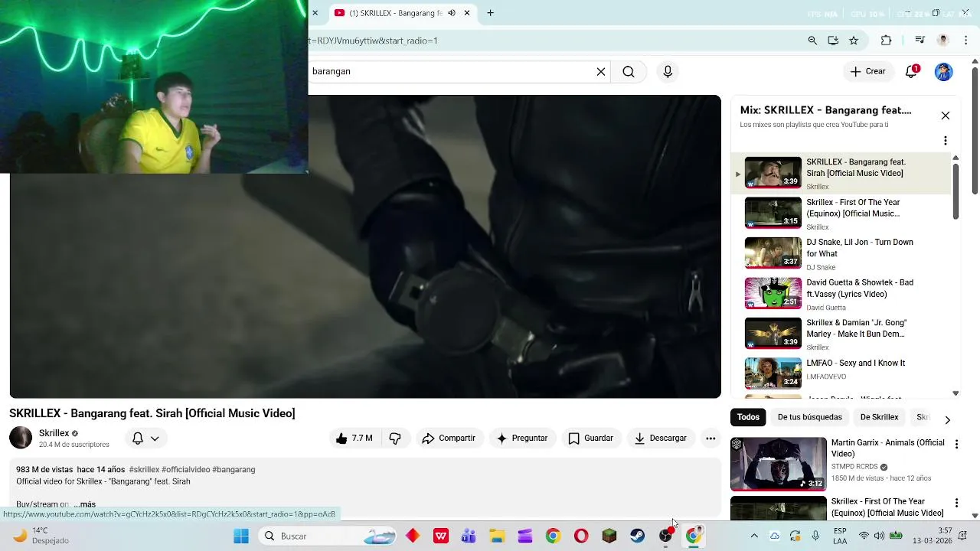Open YouTube notifications bell
The height and width of the screenshot is (551, 980).
click(x=911, y=71)
